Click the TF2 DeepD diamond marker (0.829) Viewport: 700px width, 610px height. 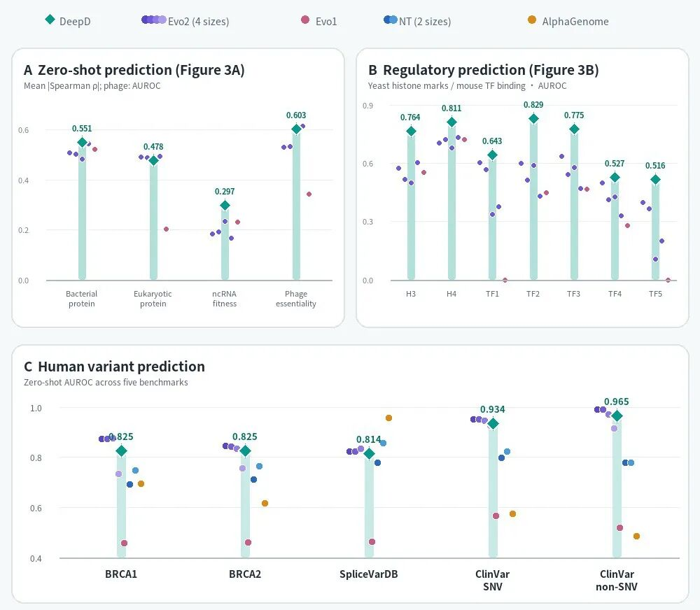(x=533, y=119)
